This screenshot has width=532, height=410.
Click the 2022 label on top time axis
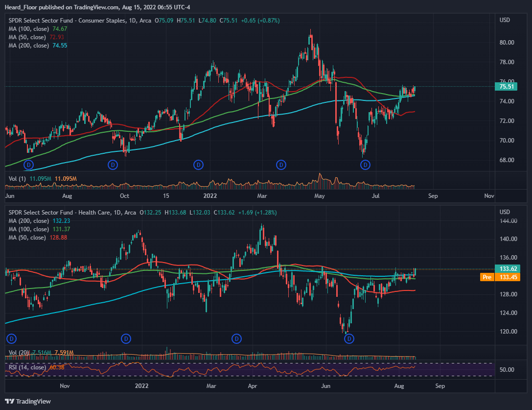pos(209,195)
